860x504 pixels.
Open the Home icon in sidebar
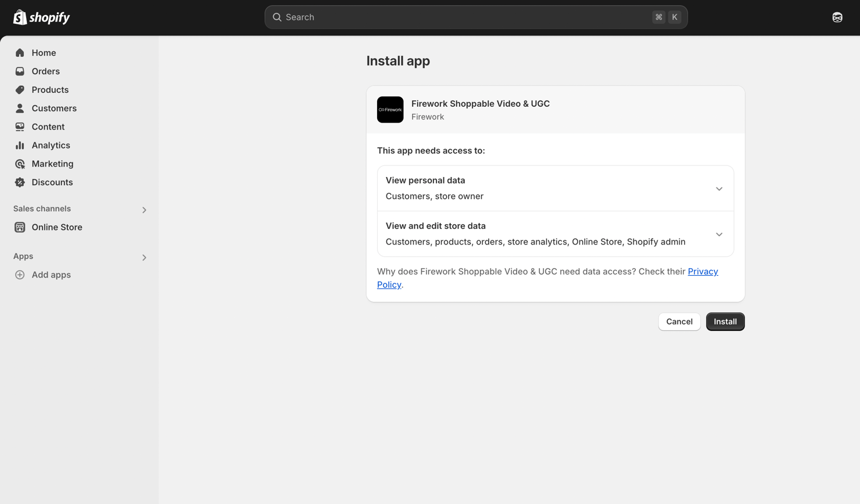click(20, 53)
